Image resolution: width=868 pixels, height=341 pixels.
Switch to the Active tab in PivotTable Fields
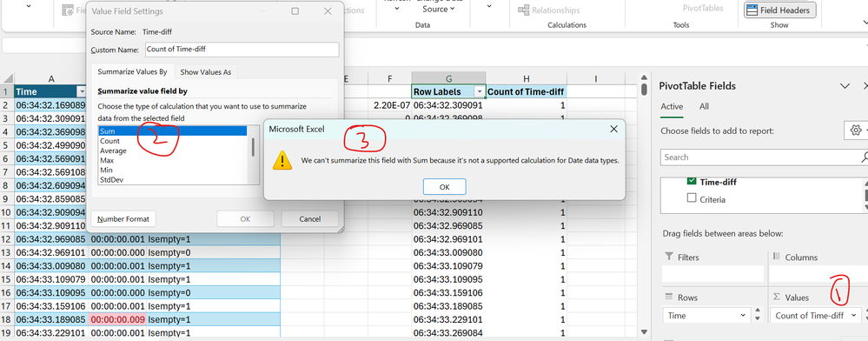click(x=672, y=106)
